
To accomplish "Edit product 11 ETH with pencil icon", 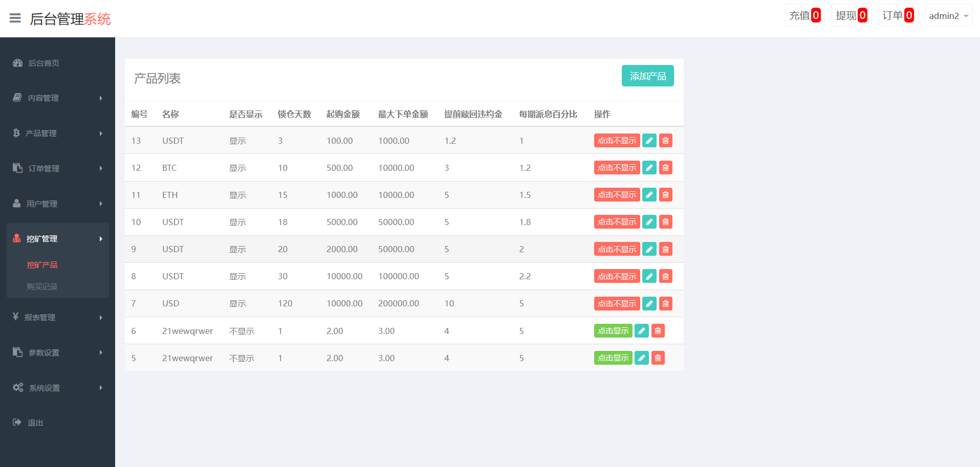I will tap(649, 194).
